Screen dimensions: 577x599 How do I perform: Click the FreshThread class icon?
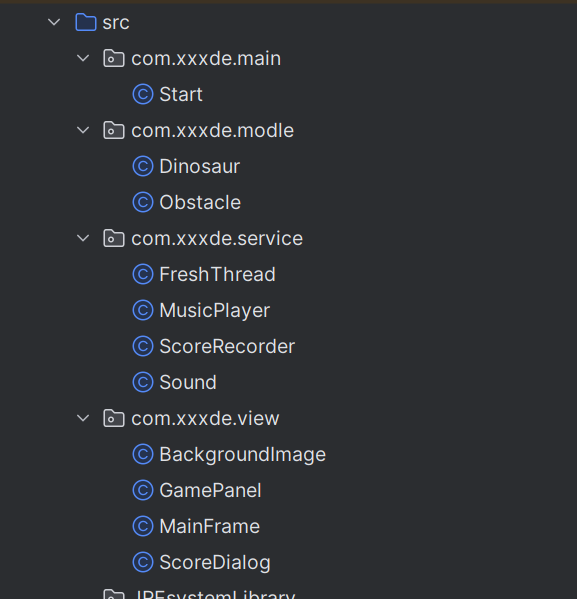coord(143,274)
